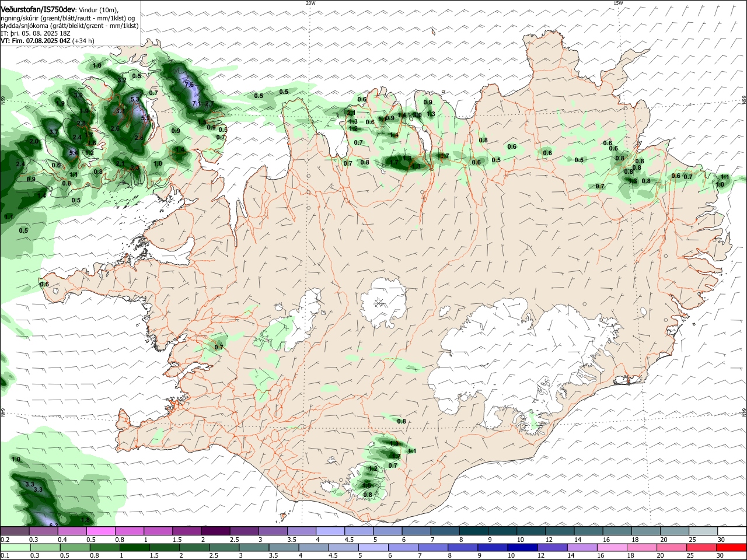Click the '20W' longitude label at top
The height and width of the screenshot is (560, 747).
click(310, 3)
